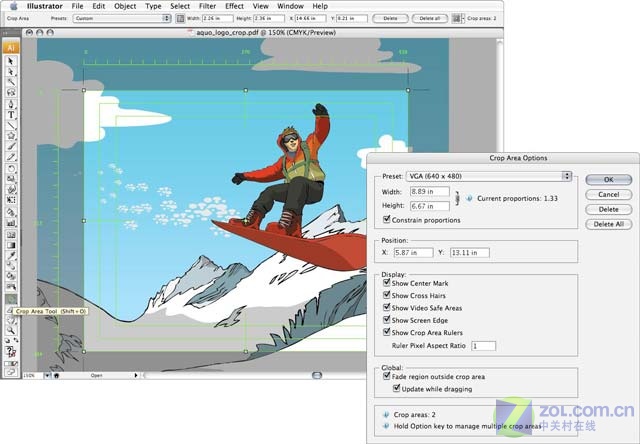
Task: Click the Fill and Stroke swatch in toolbox
Action: pyautogui.click(x=11, y=352)
